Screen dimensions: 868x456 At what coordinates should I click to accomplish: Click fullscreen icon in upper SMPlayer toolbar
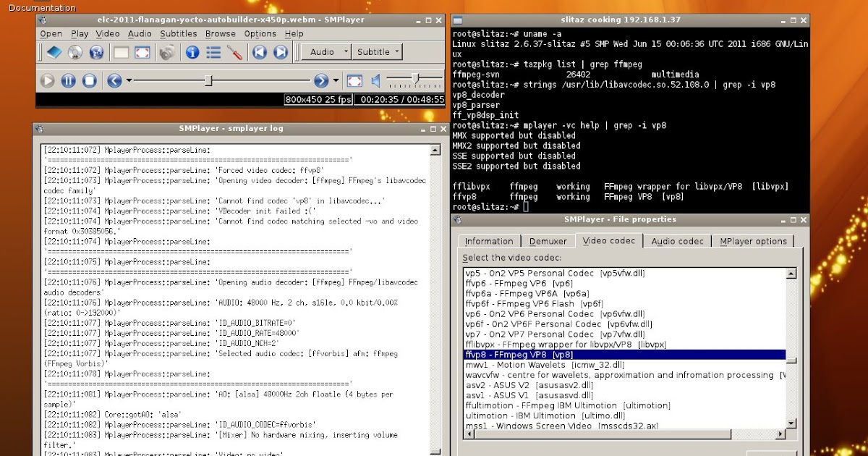(142, 52)
